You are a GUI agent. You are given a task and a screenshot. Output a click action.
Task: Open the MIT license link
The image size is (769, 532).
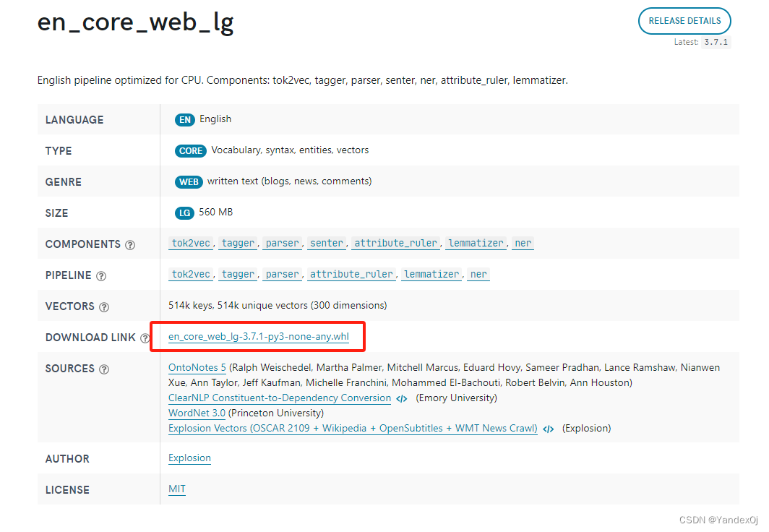click(176, 489)
